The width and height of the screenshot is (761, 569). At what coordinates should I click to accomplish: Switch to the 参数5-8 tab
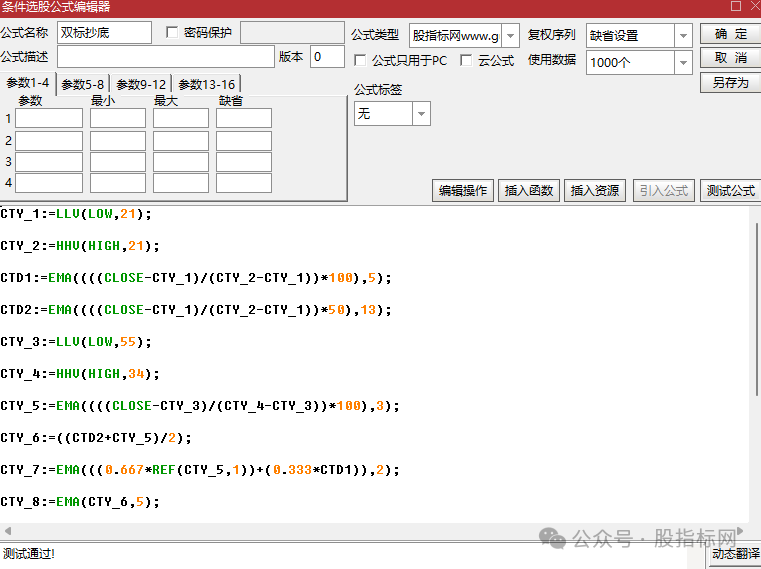(x=83, y=84)
